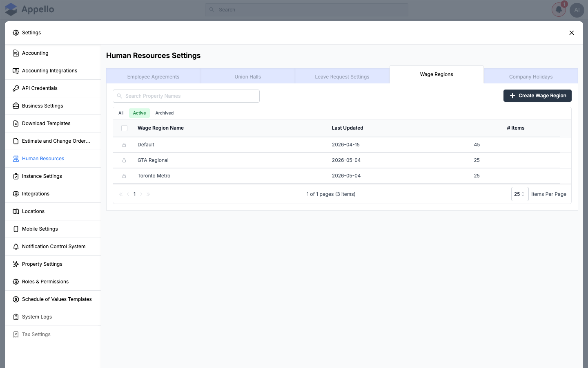
Task: Click the 2026-04-15 date cell
Action: click(x=346, y=145)
